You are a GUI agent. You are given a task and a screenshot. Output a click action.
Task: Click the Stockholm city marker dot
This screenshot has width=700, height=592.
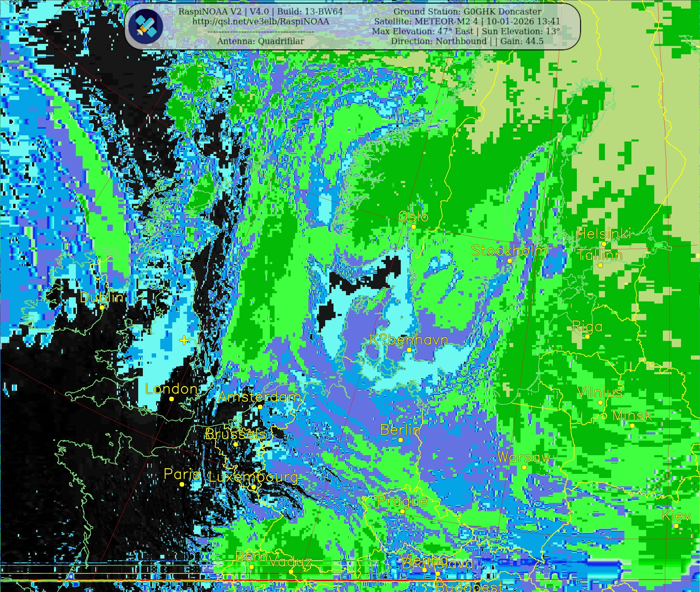pos(509,261)
